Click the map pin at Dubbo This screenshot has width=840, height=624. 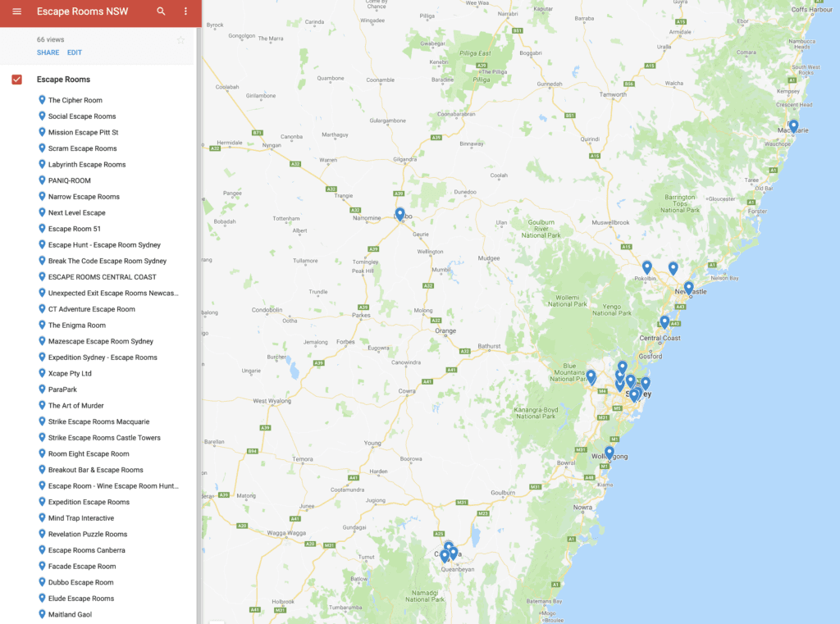399,214
